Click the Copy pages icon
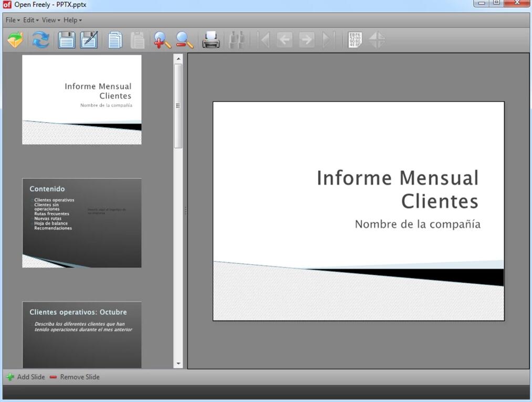 [115, 40]
